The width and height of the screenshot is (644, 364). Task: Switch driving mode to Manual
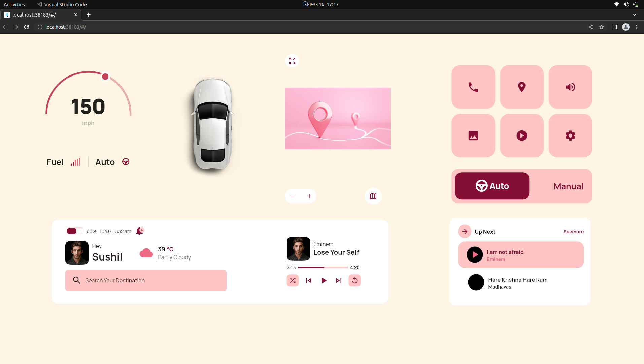point(568,186)
